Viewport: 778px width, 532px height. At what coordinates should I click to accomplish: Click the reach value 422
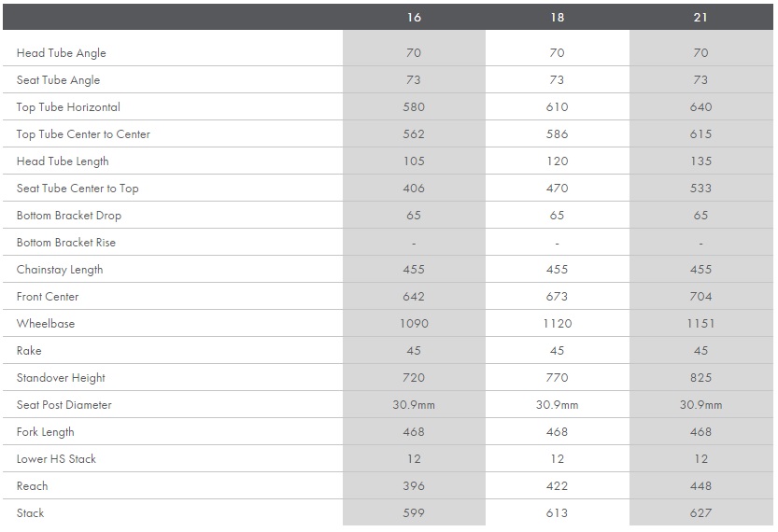point(557,486)
